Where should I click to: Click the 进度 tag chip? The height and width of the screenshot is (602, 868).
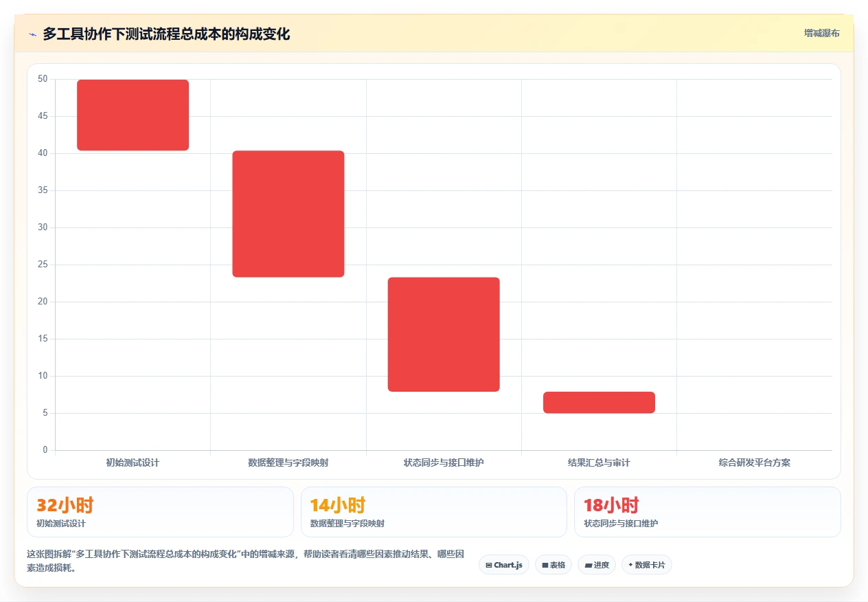(x=597, y=565)
